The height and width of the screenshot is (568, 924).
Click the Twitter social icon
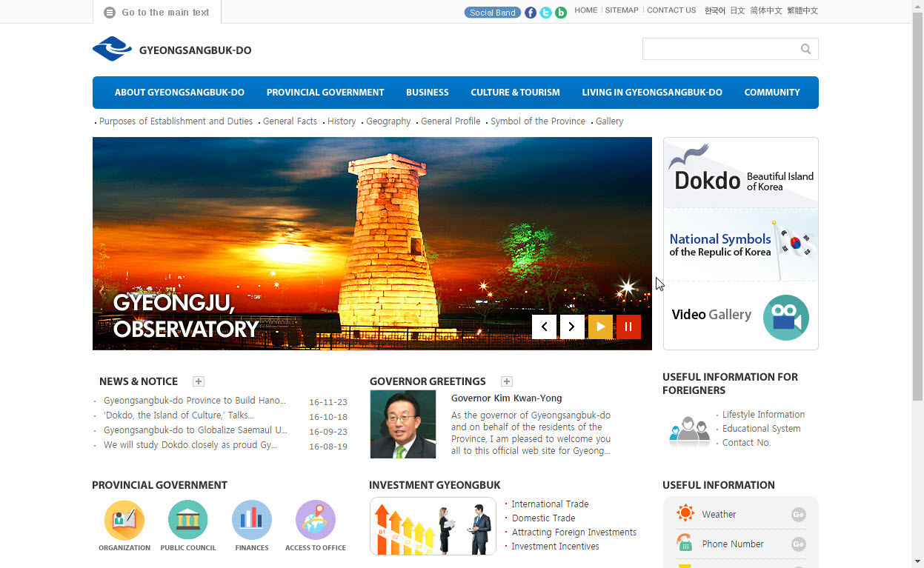545,13
